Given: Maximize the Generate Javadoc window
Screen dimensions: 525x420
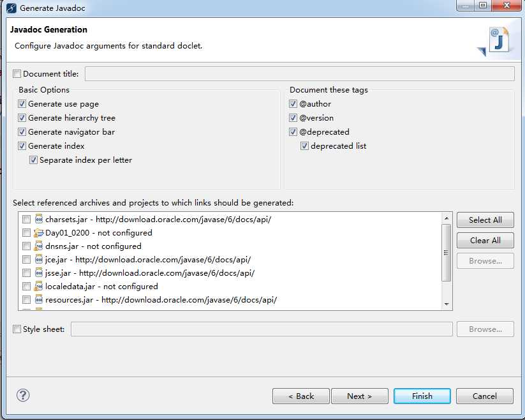Looking at the screenshot, I should (482, 5).
